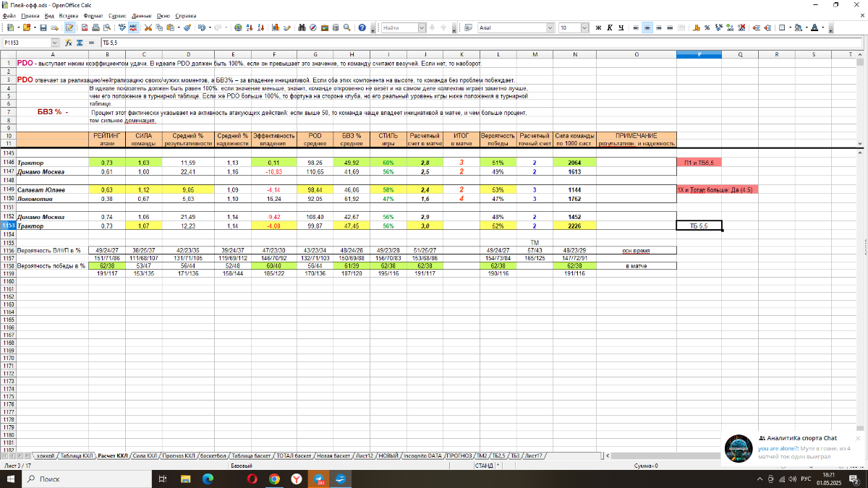The width and height of the screenshot is (868, 488).
Task: Open background color dropdown arrow
Action: [x=807, y=27]
